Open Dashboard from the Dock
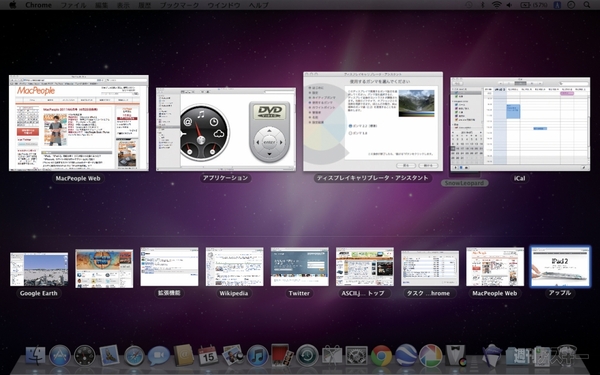 click(x=85, y=356)
